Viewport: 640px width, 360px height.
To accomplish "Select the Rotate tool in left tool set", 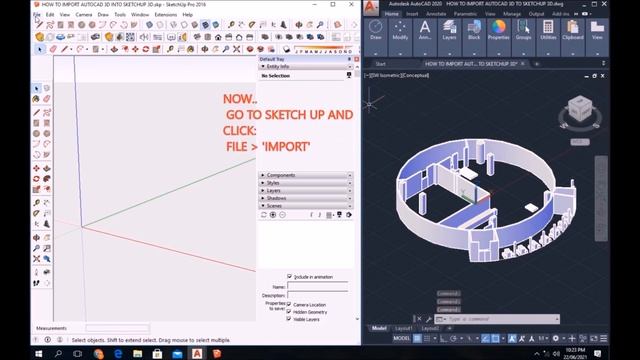I will click(36, 179).
